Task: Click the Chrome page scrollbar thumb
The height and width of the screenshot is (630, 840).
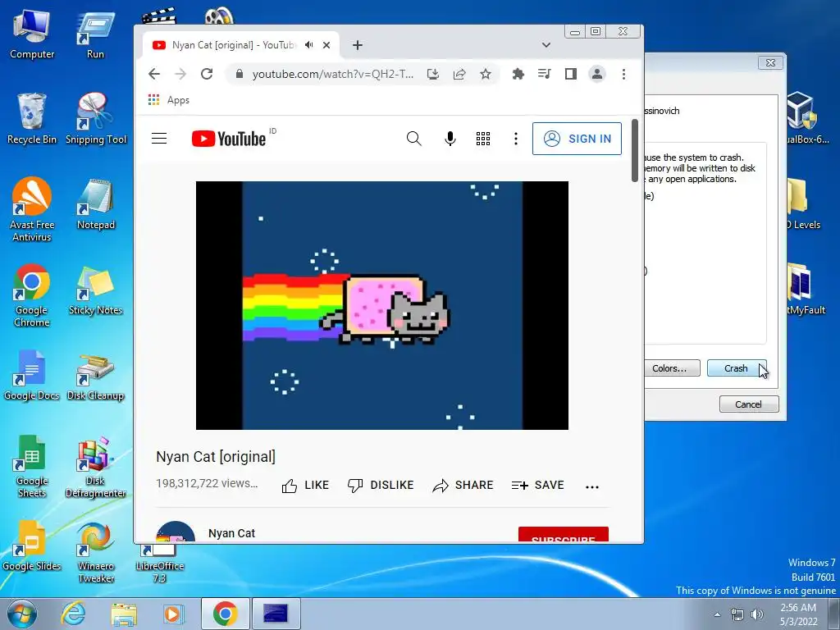Action: point(635,150)
